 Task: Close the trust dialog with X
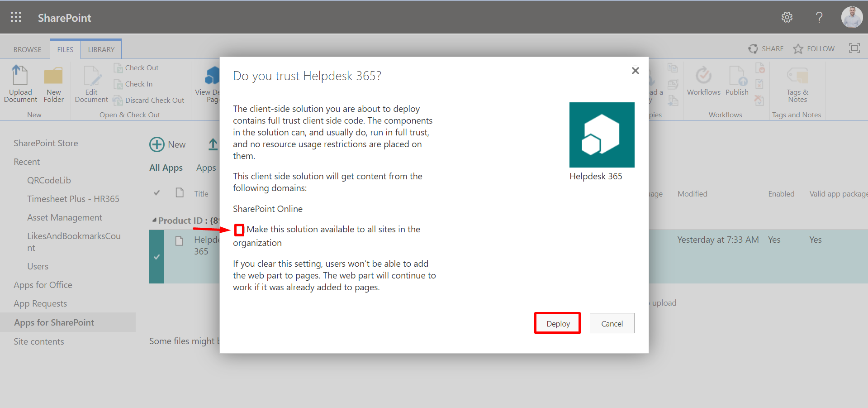636,71
